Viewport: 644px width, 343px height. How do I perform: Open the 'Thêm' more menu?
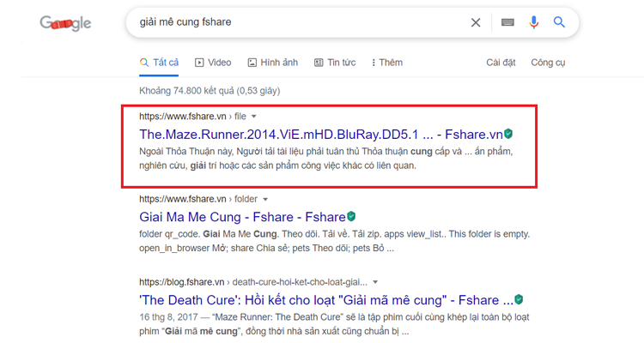[387, 63]
